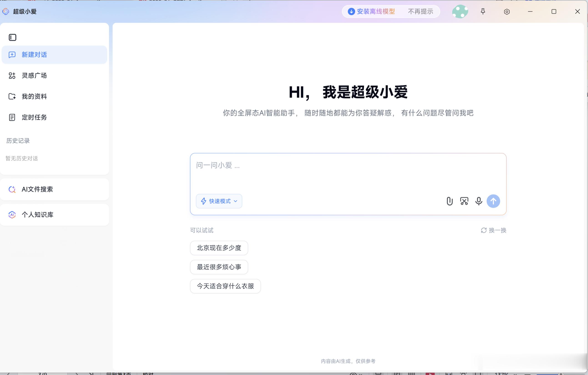Click the HI, 我是超级小爱 heading

[x=348, y=92]
